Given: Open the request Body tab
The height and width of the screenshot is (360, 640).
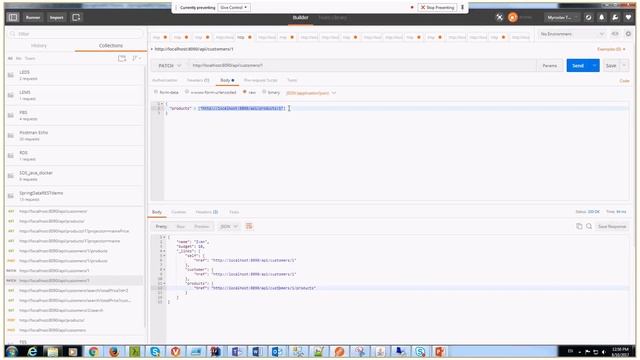Looking at the screenshot, I should click(227, 80).
